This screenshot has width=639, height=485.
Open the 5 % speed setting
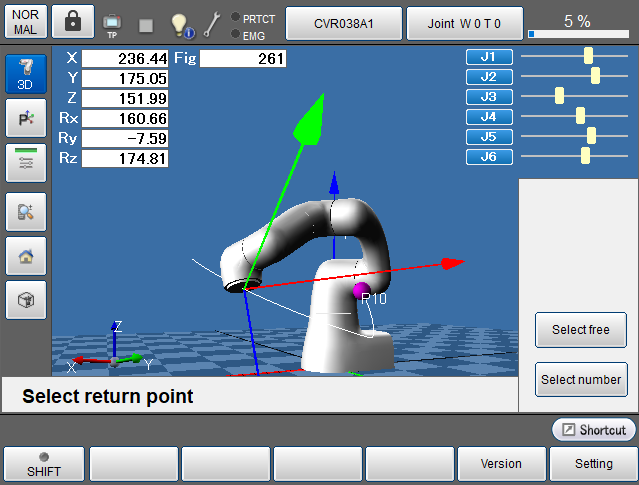[576, 22]
